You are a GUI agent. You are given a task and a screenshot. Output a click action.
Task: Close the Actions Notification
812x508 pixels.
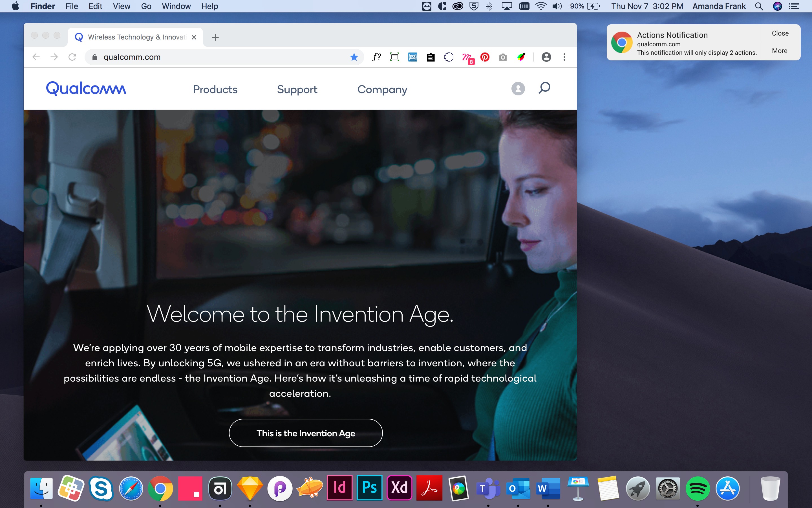point(780,33)
